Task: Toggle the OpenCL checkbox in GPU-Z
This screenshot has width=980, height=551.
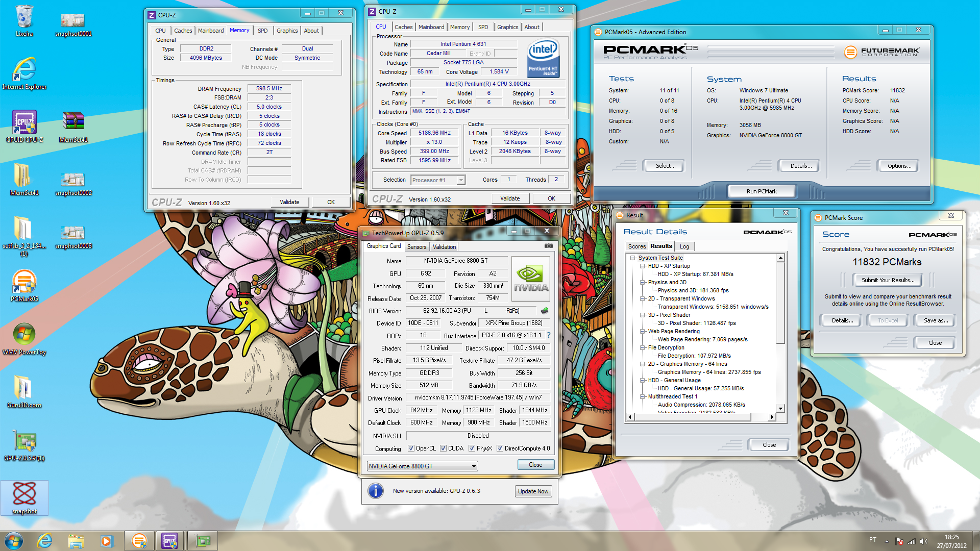Action: [x=411, y=448]
